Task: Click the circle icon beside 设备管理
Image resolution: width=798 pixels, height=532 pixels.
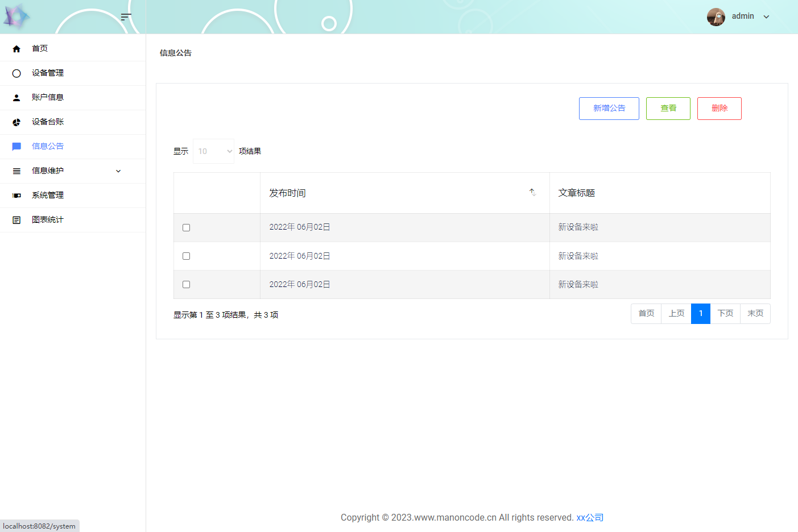Action: (16, 73)
